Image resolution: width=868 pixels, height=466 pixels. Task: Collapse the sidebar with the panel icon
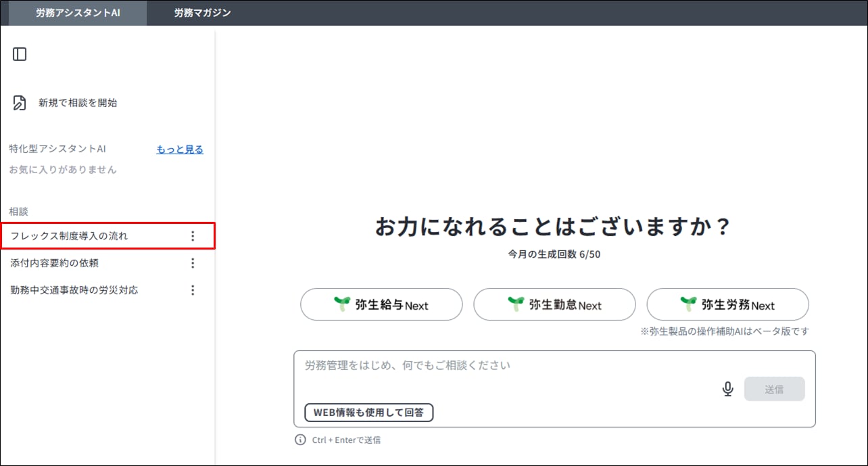[x=20, y=54]
